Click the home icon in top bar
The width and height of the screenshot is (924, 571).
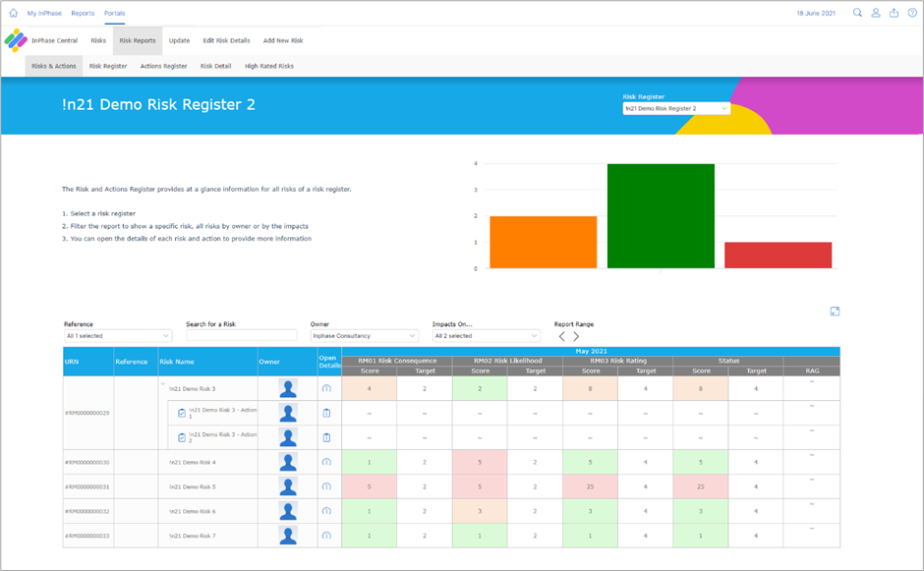[13, 13]
